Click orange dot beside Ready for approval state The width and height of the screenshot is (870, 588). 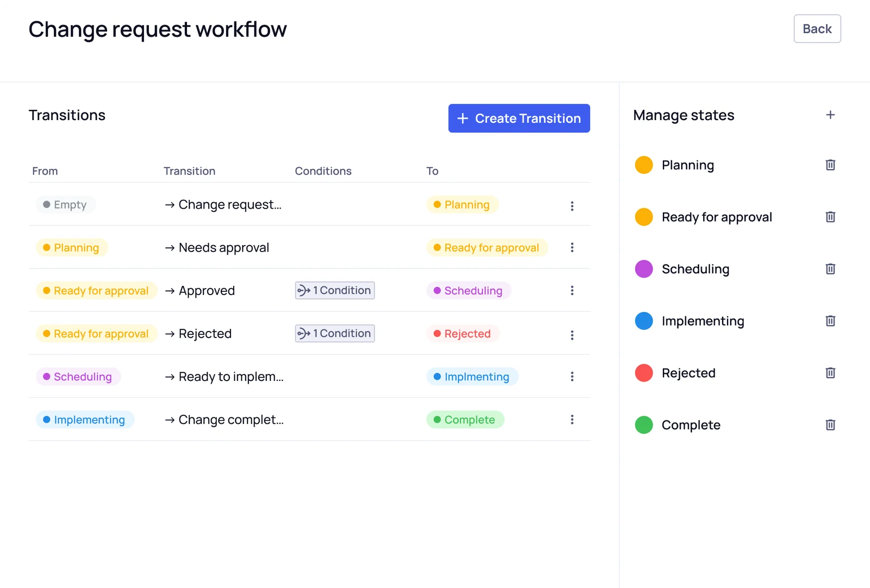point(644,217)
